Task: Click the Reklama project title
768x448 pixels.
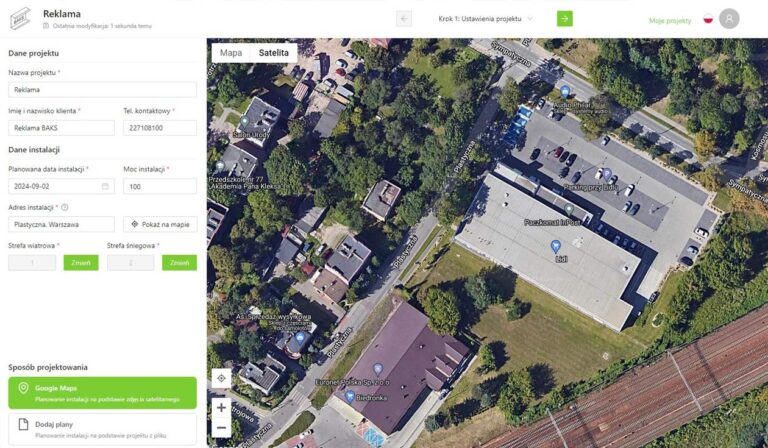Action: 62,14
